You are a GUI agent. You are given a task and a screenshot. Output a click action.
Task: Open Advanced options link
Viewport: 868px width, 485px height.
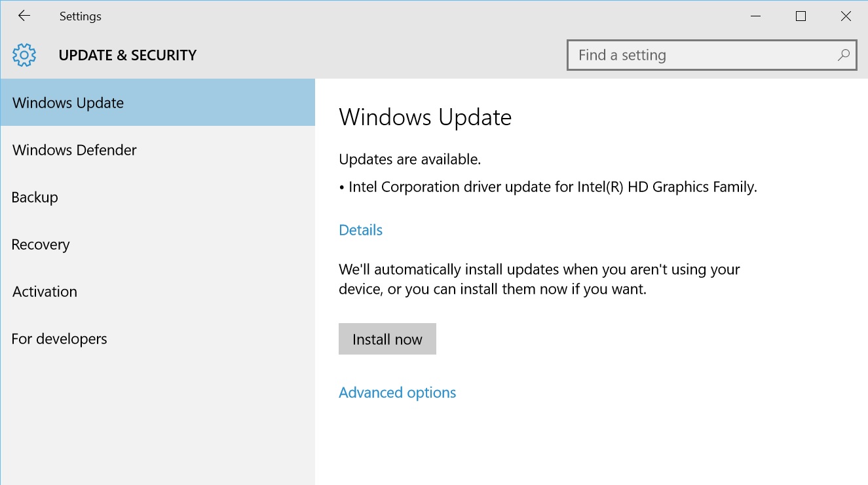(398, 393)
